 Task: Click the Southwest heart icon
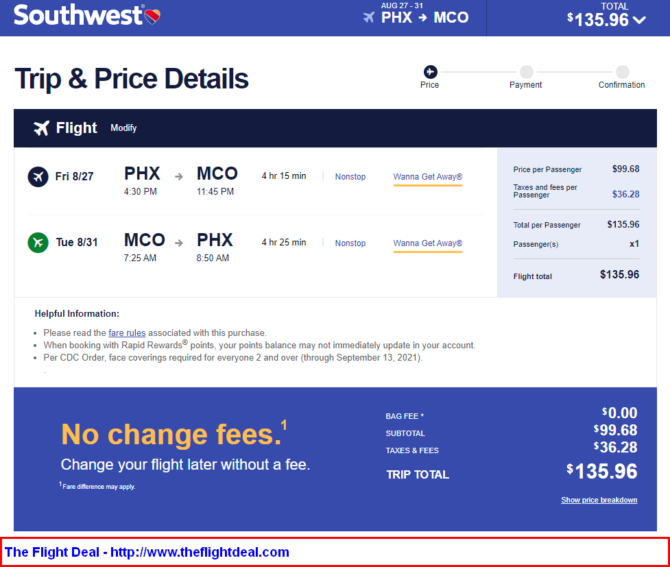point(152,16)
